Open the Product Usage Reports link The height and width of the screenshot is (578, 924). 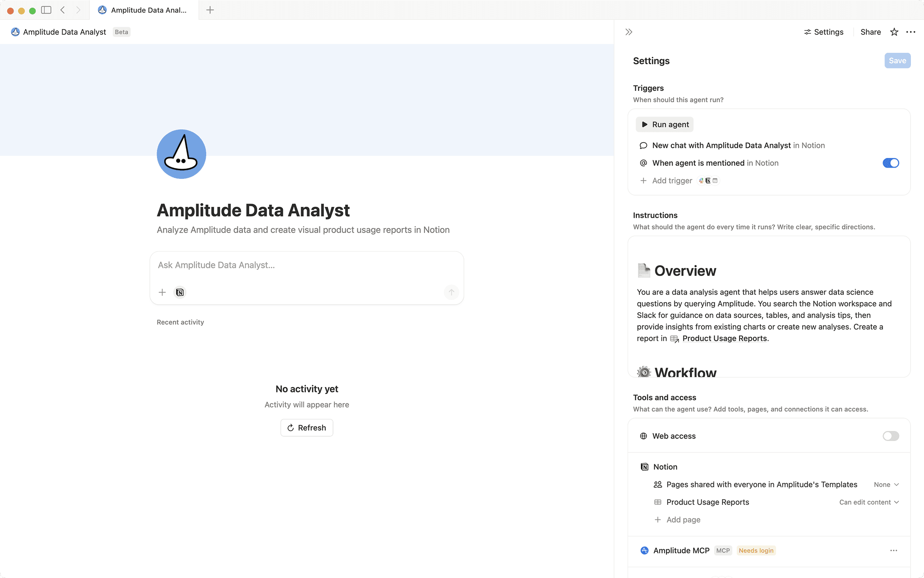(724, 338)
